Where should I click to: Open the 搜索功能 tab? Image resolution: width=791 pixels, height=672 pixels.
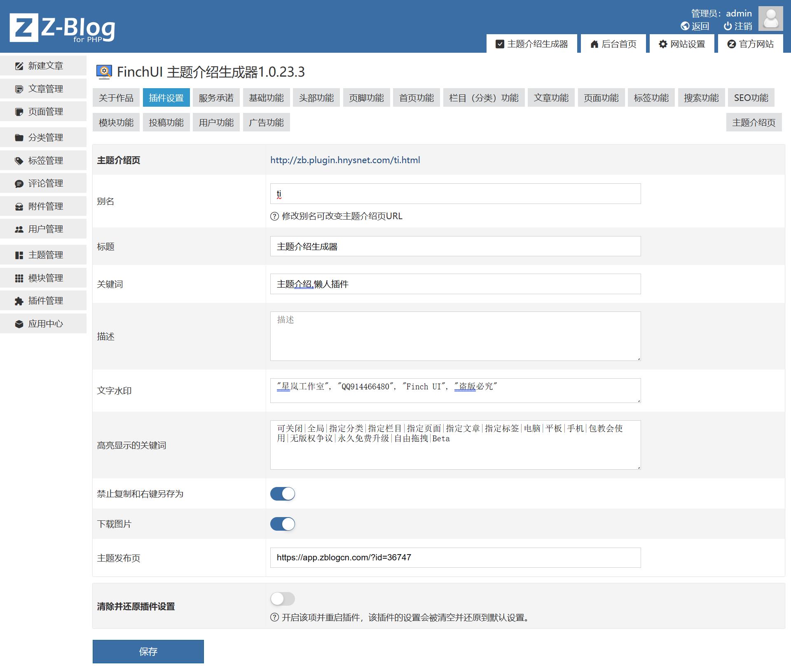(x=702, y=98)
